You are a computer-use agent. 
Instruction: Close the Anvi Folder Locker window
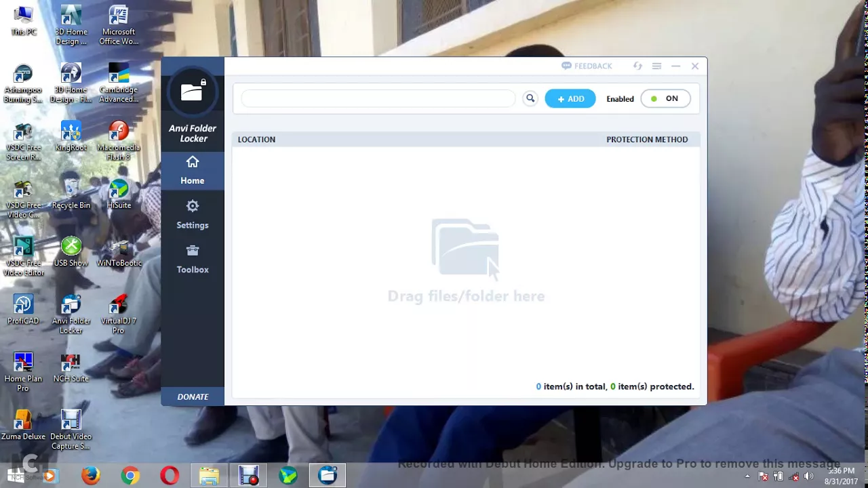pos(695,66)
